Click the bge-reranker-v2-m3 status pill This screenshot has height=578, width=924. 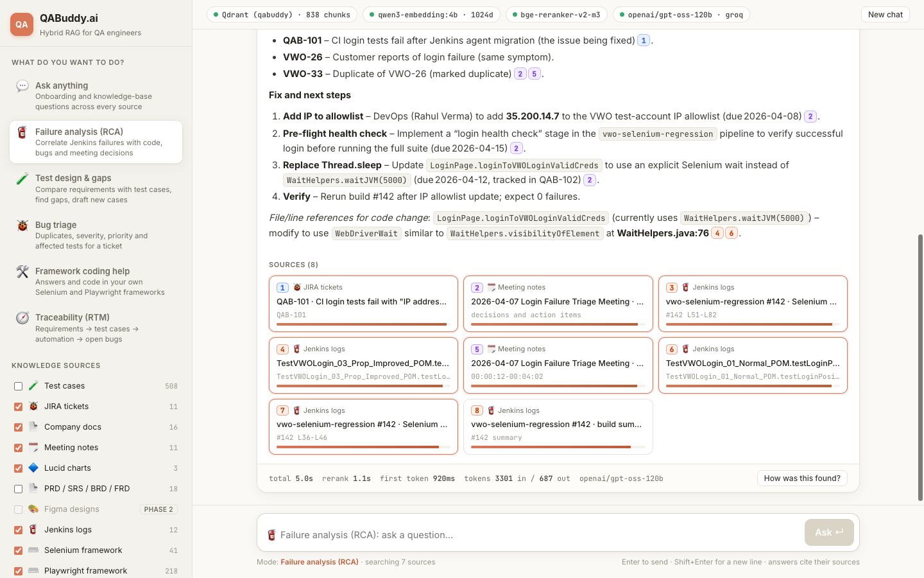pos(557,15)
